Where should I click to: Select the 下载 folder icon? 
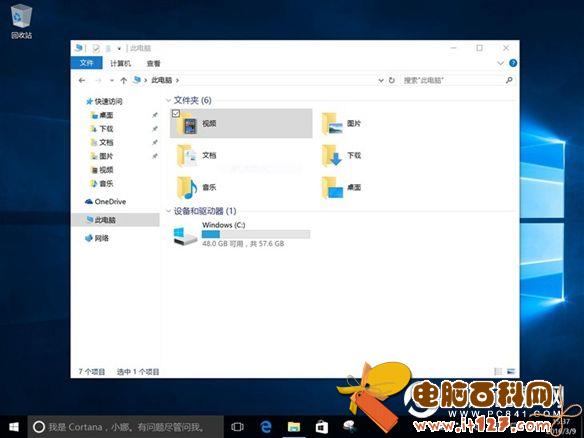click(x=332, y=156)
